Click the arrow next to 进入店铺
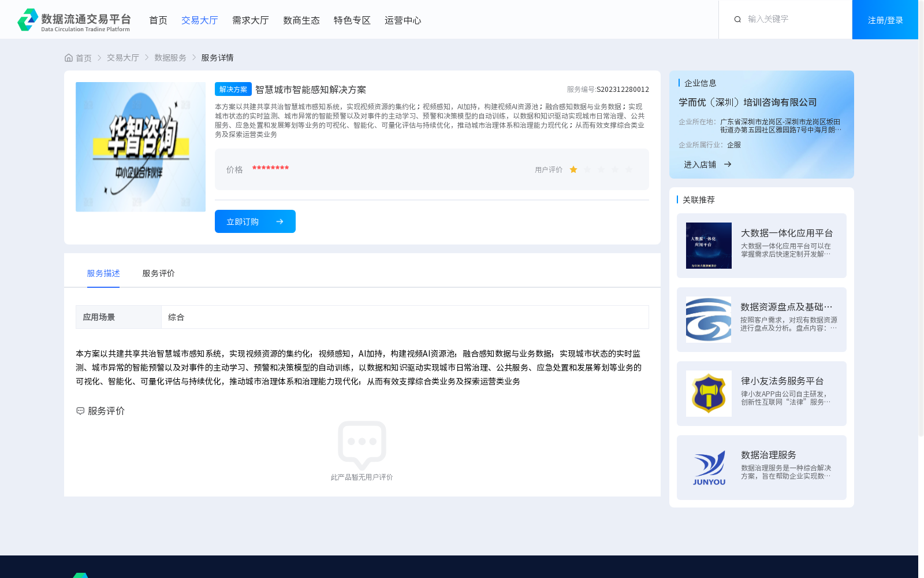The width and height of the screenshot is (924, 578). (728, 164)
